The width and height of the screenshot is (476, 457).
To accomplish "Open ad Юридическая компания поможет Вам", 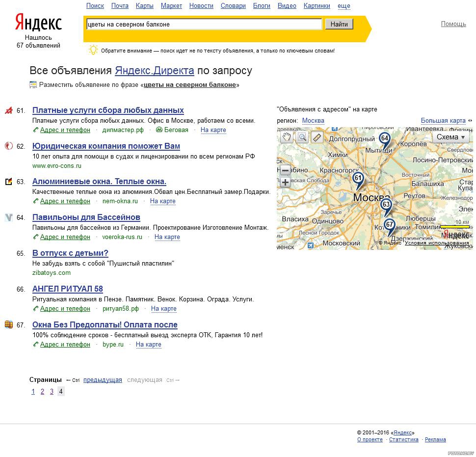I will pos(106,146).
